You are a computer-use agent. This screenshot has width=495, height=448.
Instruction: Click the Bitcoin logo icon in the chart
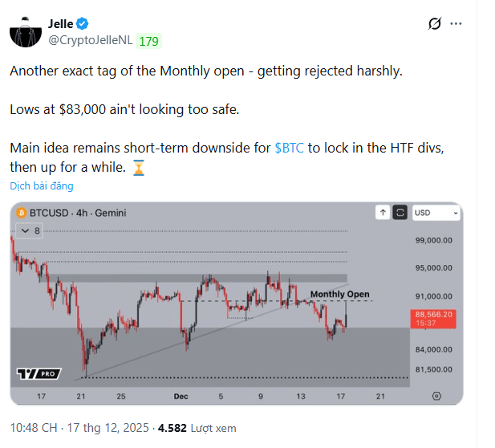tap(20, 213)
